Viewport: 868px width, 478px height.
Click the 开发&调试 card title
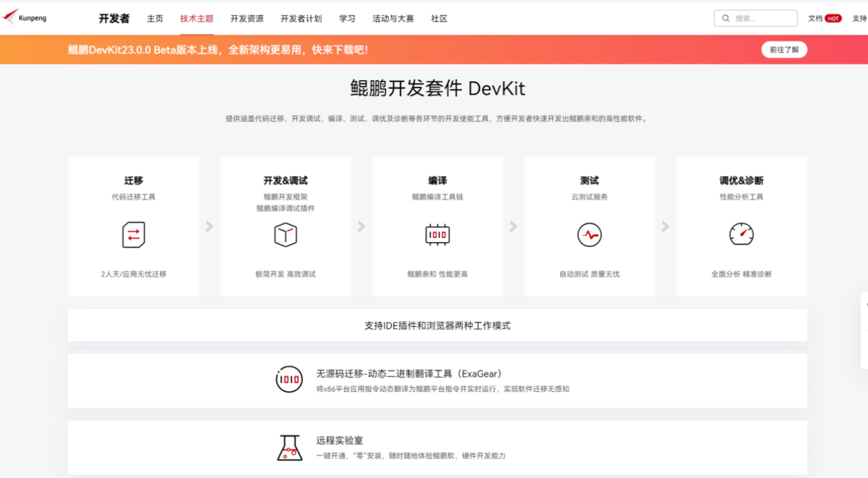(x=285, y=180)
